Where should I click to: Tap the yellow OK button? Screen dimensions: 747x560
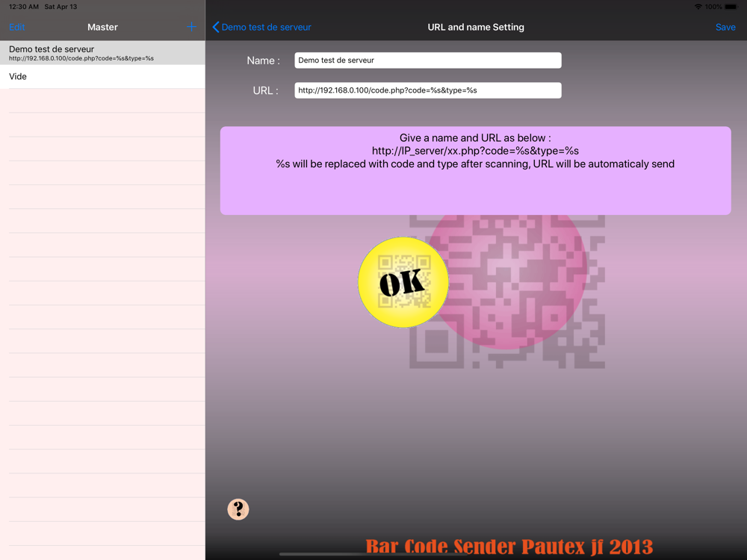(x=403, y=282)
